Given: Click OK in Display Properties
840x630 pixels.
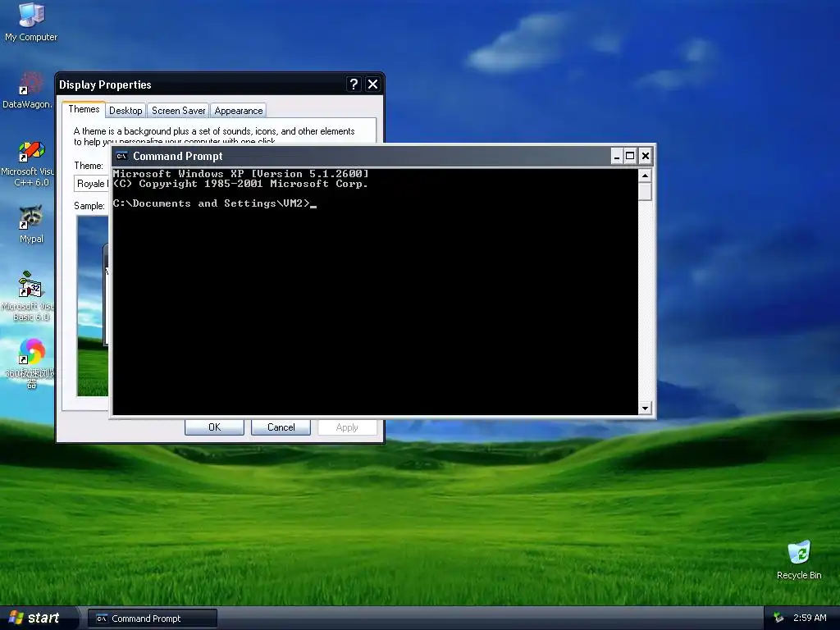Looking at the screenshot, I should coord(214,427).
